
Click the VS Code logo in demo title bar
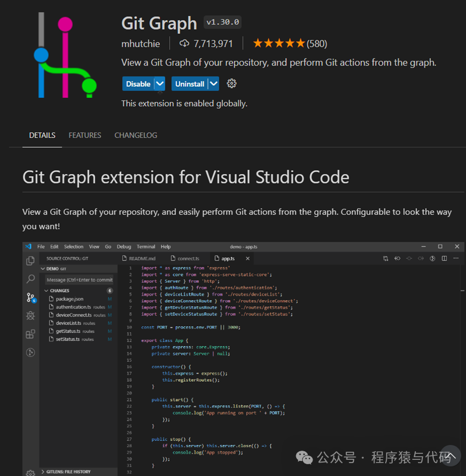click(x=29, y=246)
